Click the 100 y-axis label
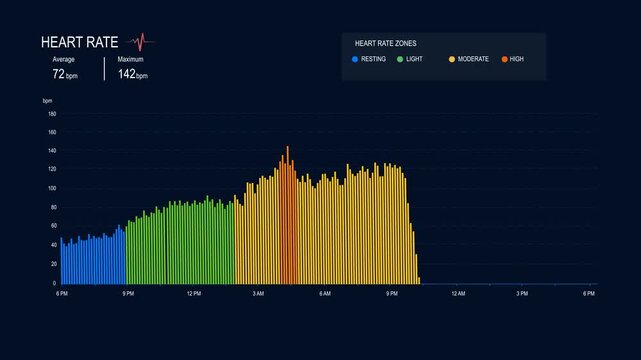The height and width of the screenshot is (360, 641). (52, 188)
